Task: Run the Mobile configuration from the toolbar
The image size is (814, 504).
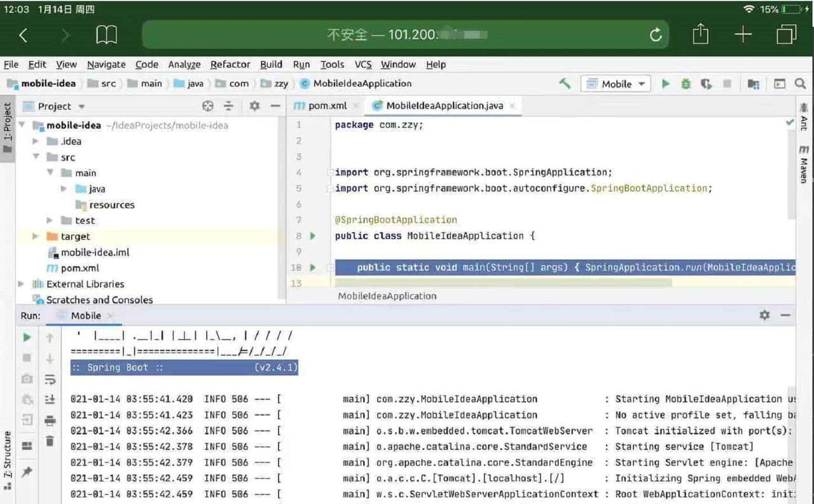Action: pyautogui.click(x=665, y=83)
